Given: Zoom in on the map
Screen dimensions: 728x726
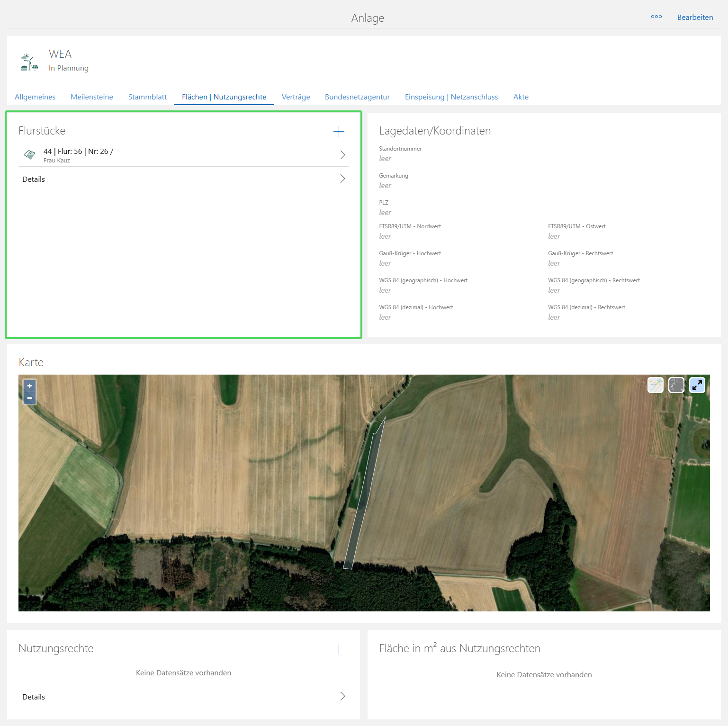Looking at the screenshot, I should click(29, 386).
